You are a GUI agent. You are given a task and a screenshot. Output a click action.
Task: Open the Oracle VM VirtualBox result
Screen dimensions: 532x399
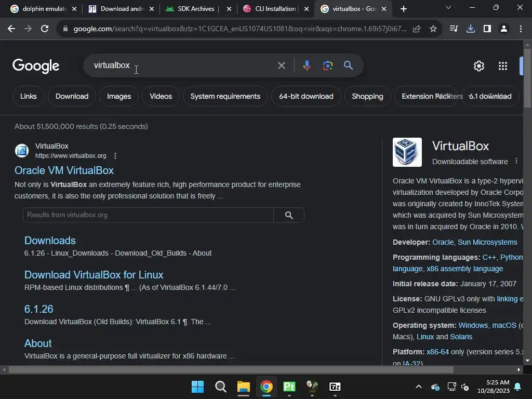pyautogui.click(x=64, y=170)
